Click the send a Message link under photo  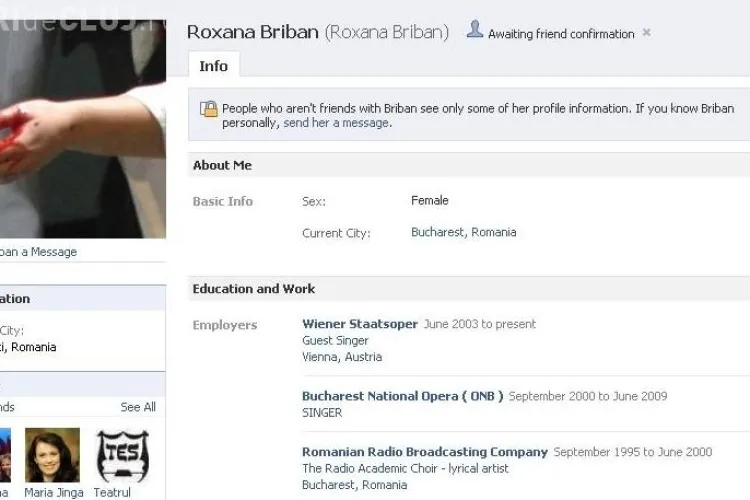[x=38, y=252]
